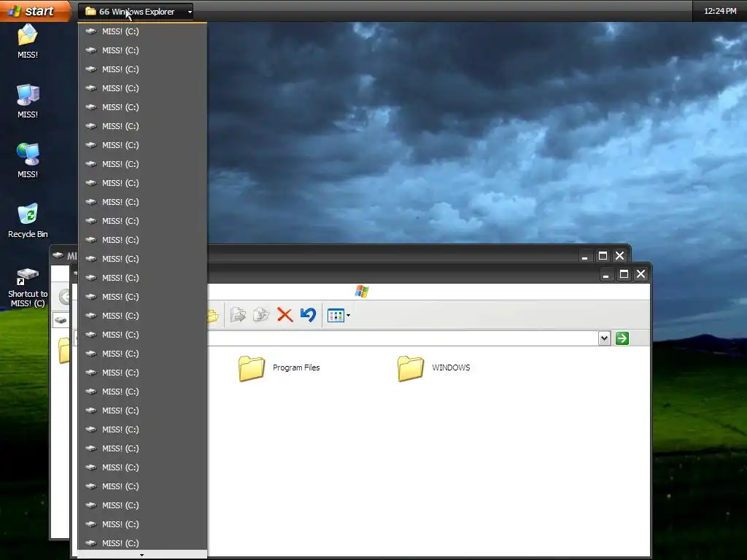747x560 pixels.
Task: Click the Move To toolbar icon
Action: click(238, 315)
